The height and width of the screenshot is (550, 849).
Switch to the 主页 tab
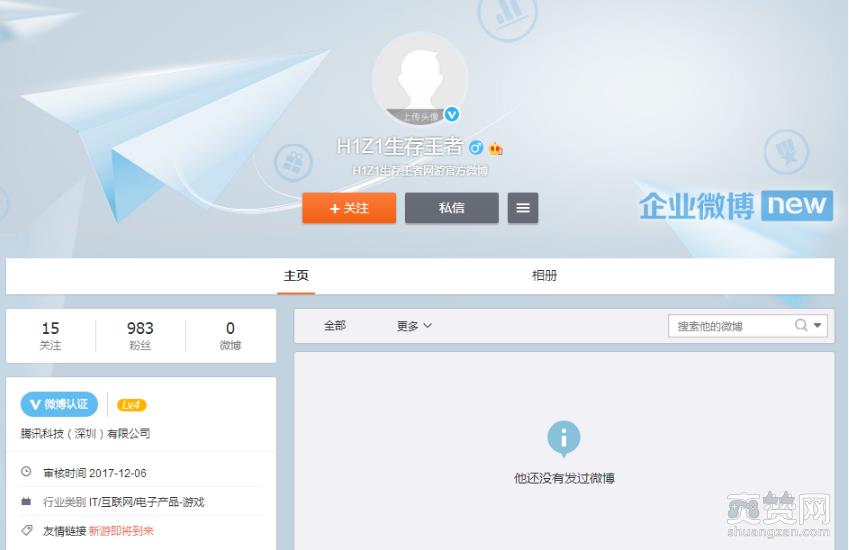coord(296,276)
